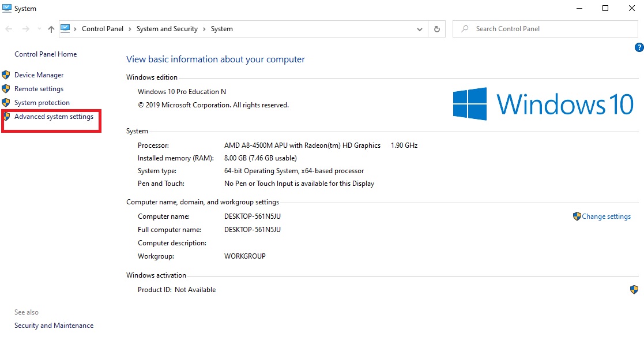Close the System window
This screenshot has width=644, height=340.
coord(632,8)
